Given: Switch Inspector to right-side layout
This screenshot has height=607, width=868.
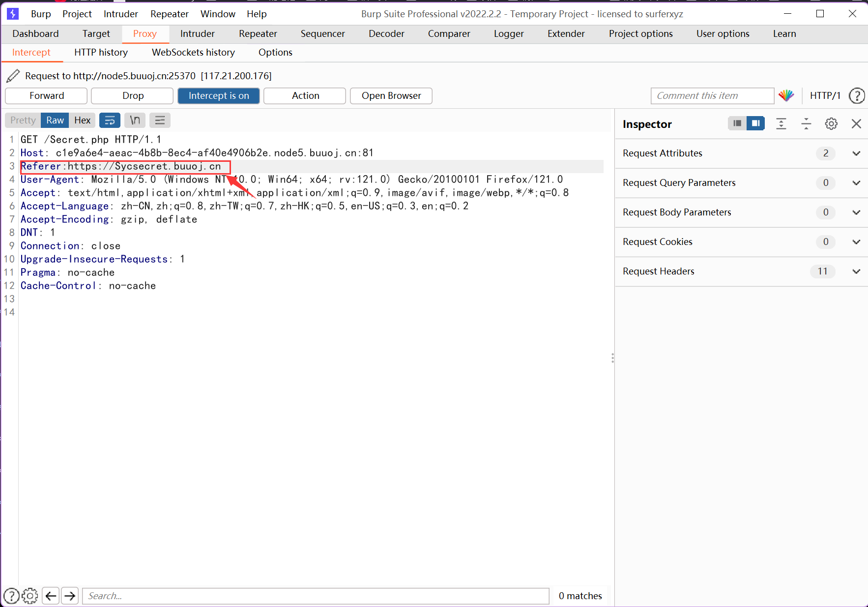Looking at the screenshot, I should 755,123.
